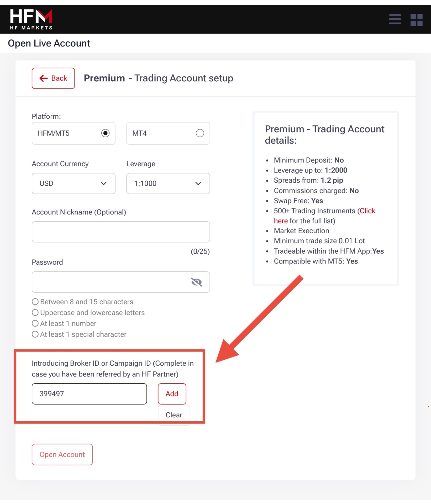The width and height of the screenshot is (431, 504).
Task: Clear the Introducing Broker ID
Action: pos(174,415)
